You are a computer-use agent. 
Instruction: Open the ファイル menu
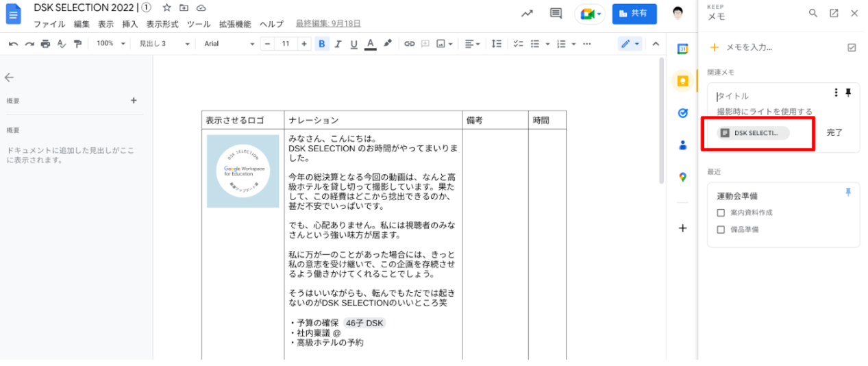coord(49,24)
